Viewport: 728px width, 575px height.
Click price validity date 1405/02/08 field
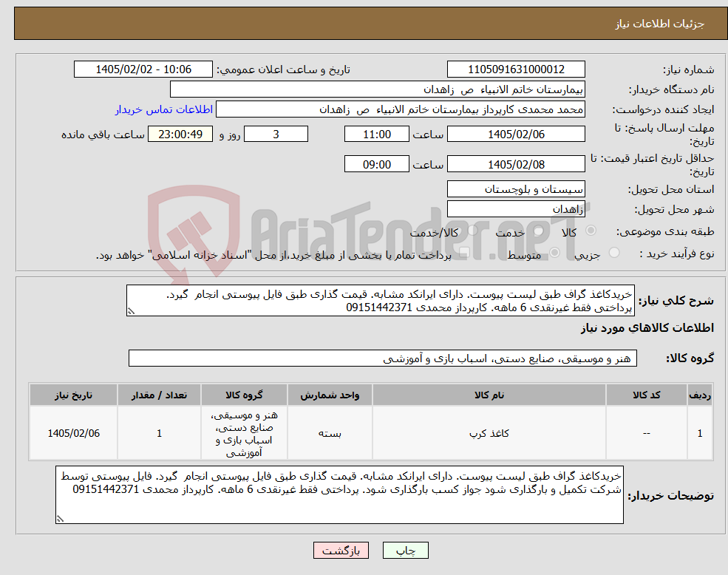[x=516, y=164]
